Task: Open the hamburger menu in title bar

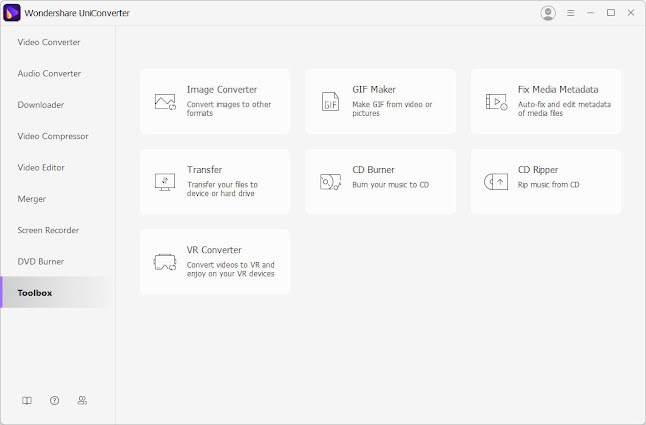Action: tap(571, 13)
